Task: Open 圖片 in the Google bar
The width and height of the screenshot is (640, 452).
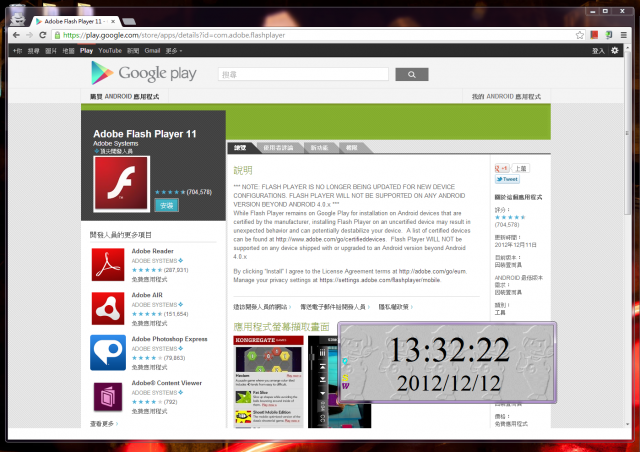Action: pos(51,51)
